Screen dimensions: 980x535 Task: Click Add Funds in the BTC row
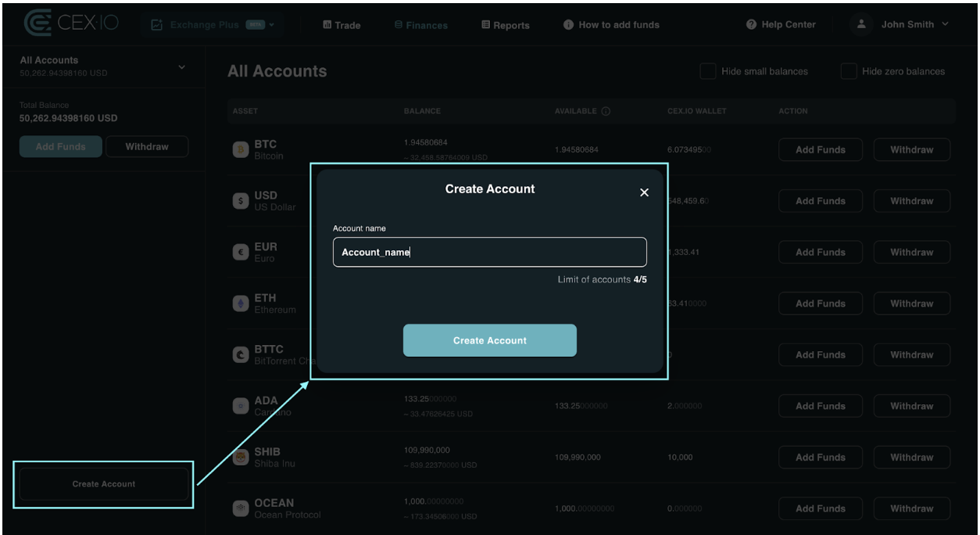821,149
